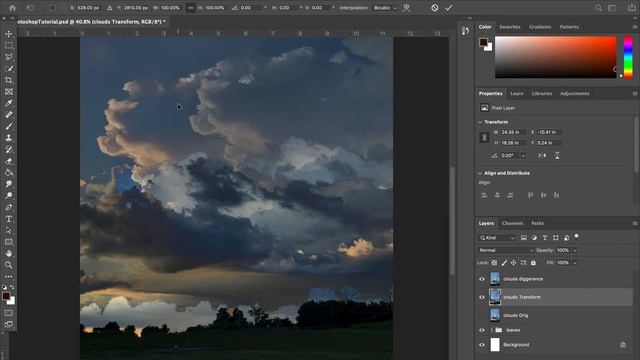Commit the transform with the checkmark
The height and width of the screenshot is (360, 640).
pyautogui.click(x=449, y=8)
